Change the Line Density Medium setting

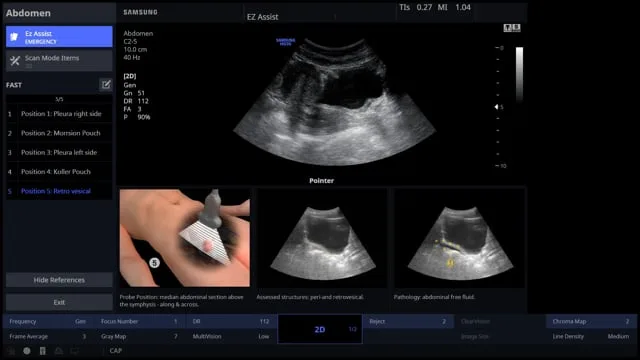pos(591,337)
